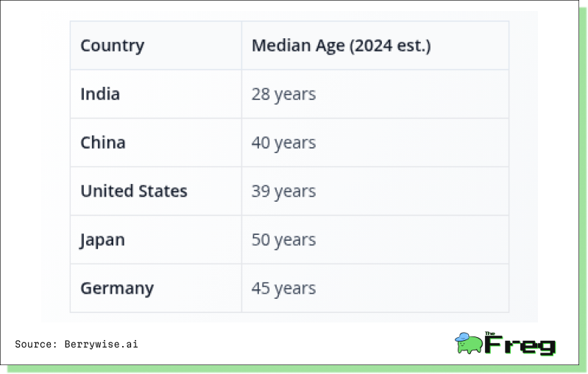This screenshot has width=588, height=374.
Task: Click the Median Age (2024 est.) header
Action: pos(341,46)
